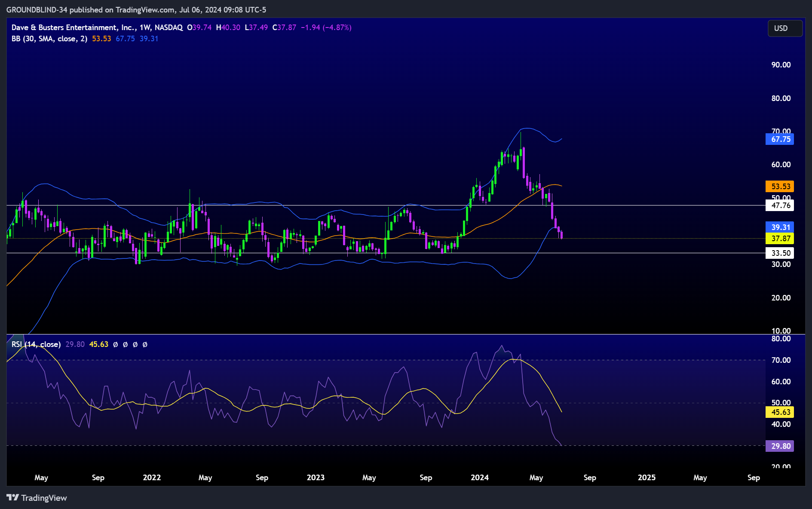Click the orange 53.53 basis price label
812x509 pixels.
click(x=780, y=187)
